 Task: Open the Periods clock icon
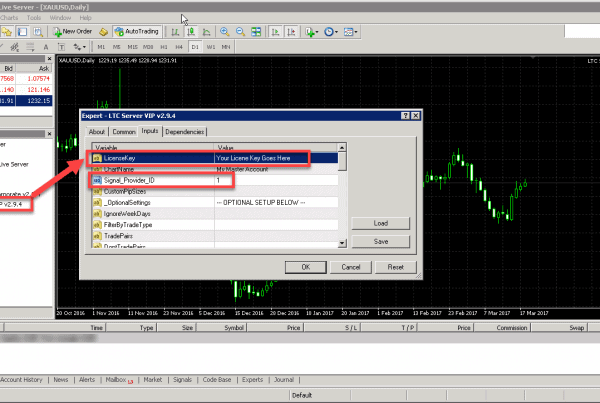tap(329, 32)
